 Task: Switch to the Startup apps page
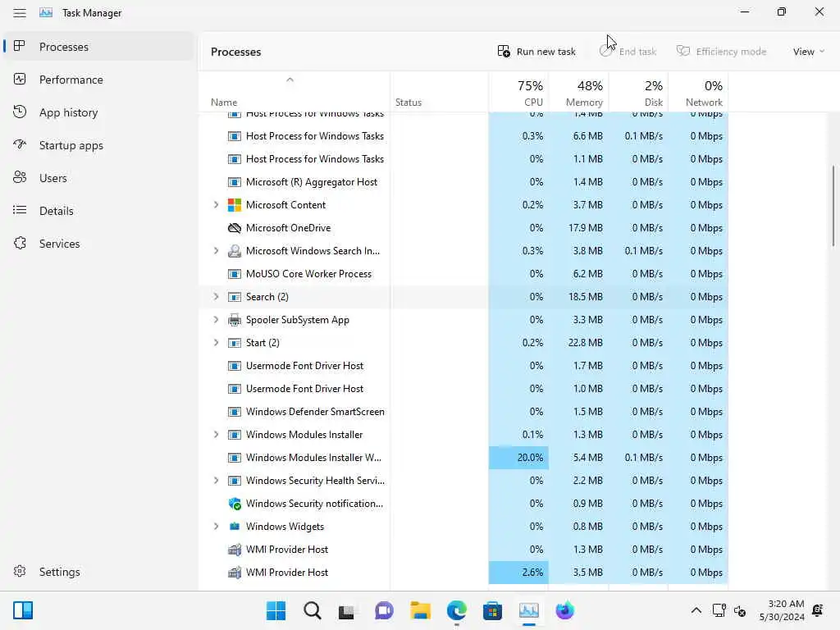99,145
